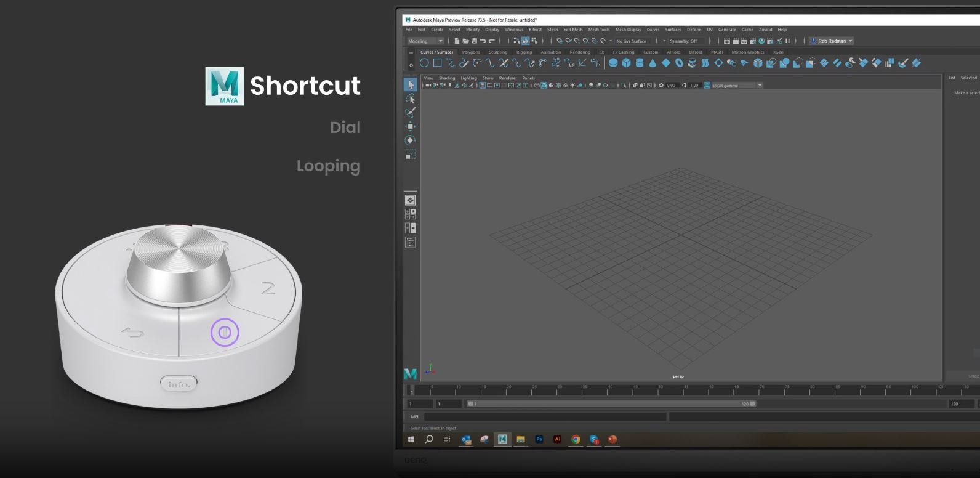This screenshot has width=980, height=478.
Task: Create a NURBS sphere from the shelf
Action: pos(613,63)
